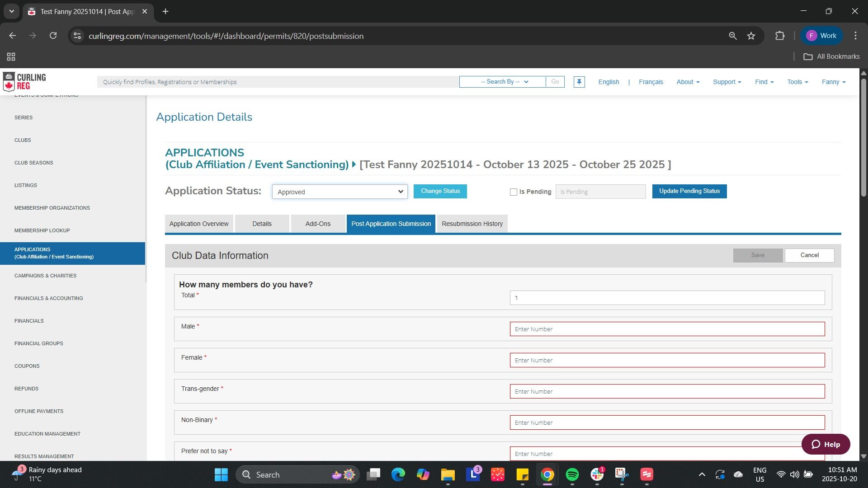Open the Application Status dropdown

(340, 192)
